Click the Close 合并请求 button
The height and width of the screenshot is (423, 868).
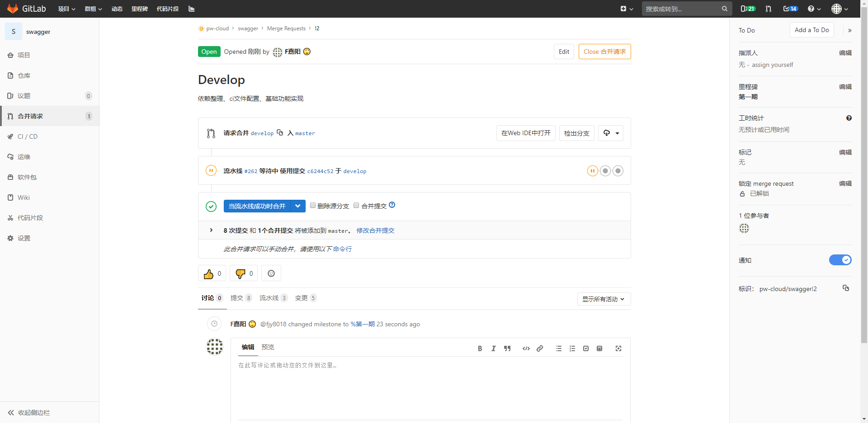tap(604, 52)
